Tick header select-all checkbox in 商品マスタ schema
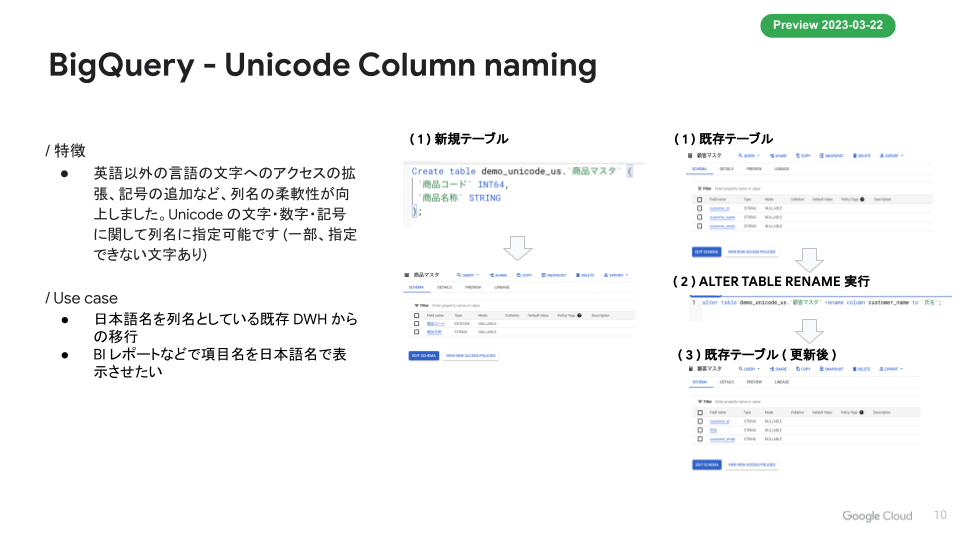 pos(416,316)
